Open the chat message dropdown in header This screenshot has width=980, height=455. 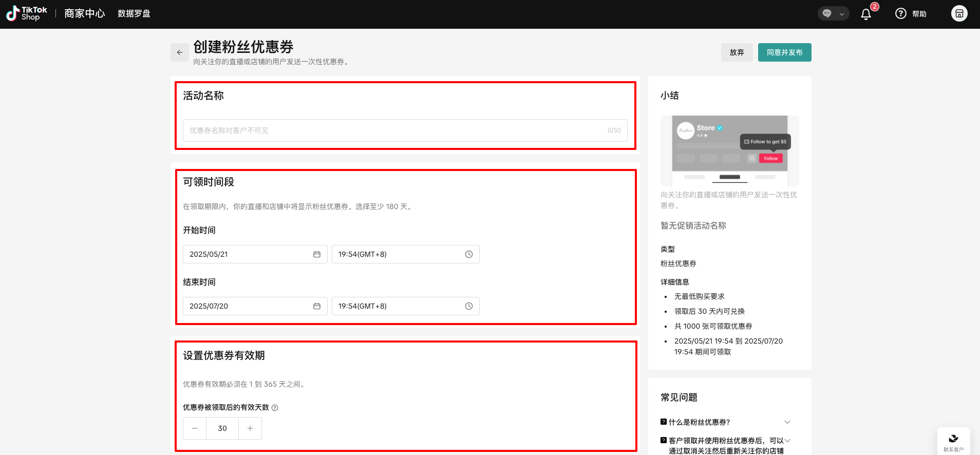(x=833, y=14)
